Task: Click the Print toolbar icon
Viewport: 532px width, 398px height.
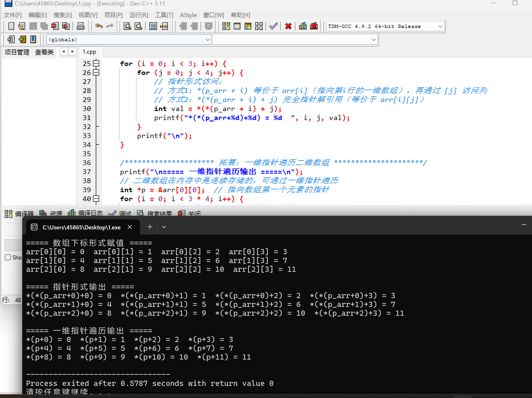Action: [80, 26]
